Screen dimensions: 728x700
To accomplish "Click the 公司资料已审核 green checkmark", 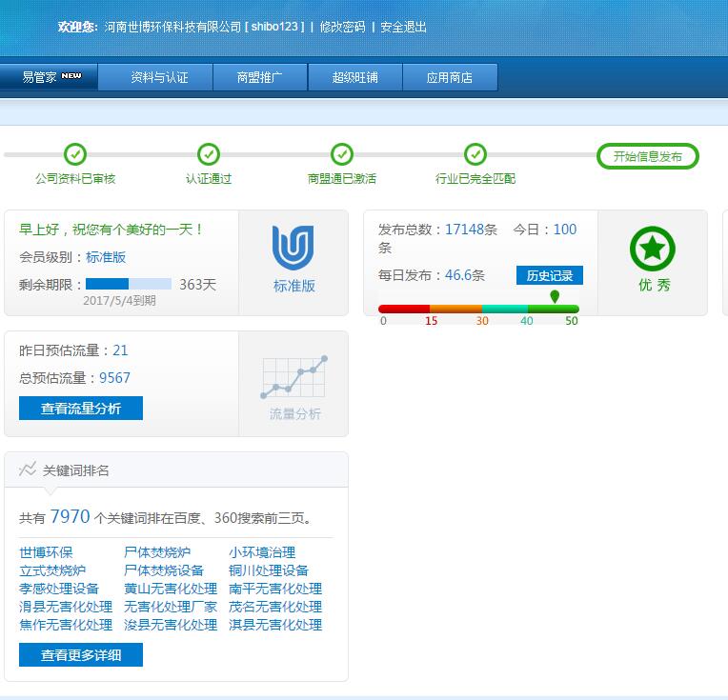I will click(75, 154).
